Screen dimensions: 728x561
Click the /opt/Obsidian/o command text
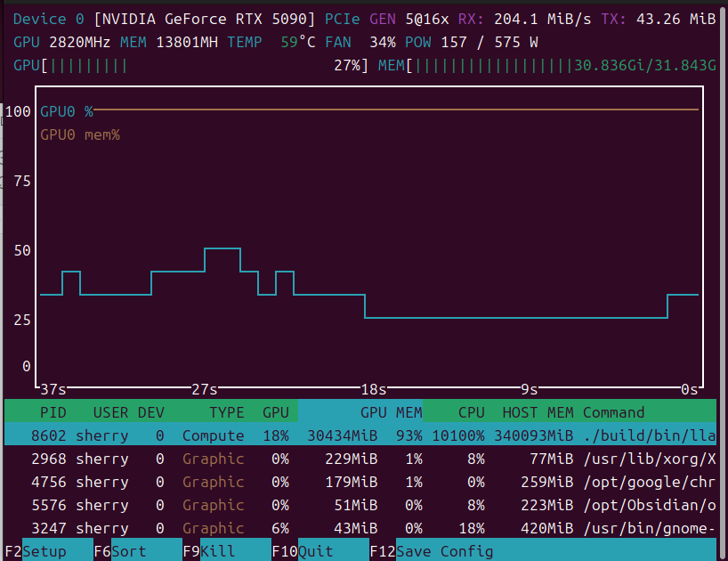650,505
